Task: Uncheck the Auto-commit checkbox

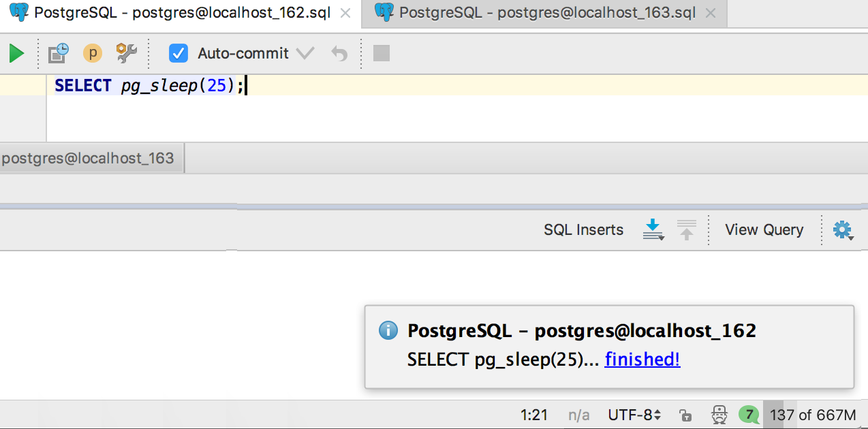Action: 179,53
